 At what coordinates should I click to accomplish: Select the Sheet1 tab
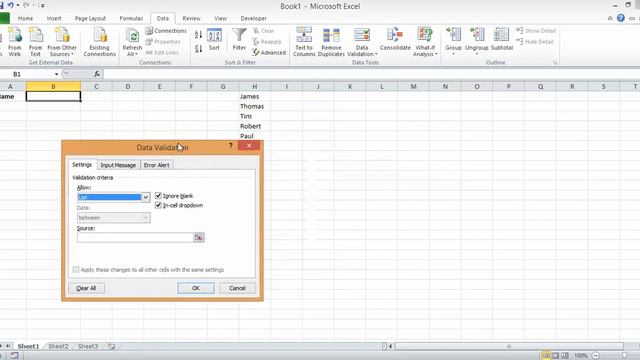tap(28, 346)
